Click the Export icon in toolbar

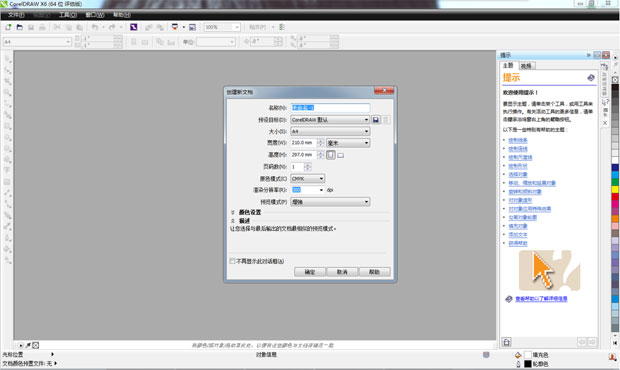(160, 27)
